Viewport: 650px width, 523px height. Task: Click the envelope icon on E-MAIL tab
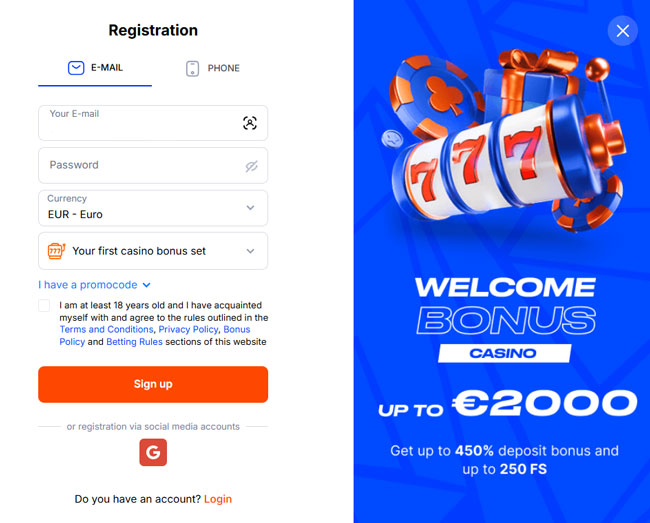click(x=76, y=68)
